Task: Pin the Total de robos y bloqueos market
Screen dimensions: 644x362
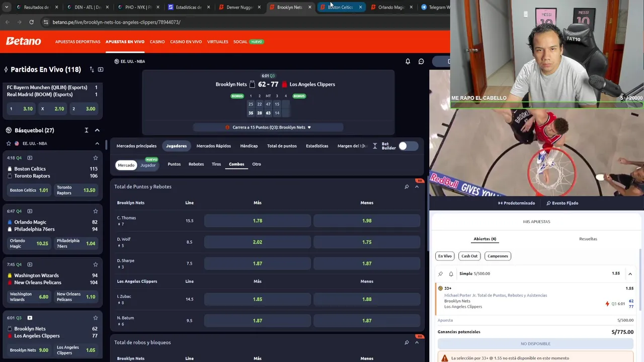Action: 407,342
